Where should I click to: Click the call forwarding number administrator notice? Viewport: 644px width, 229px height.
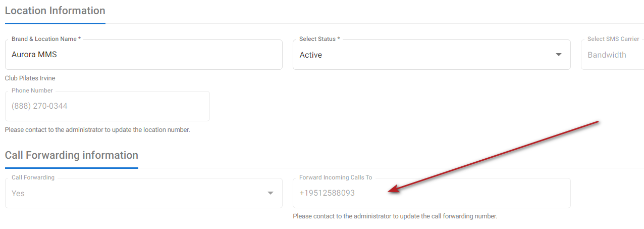coord(395,216)
